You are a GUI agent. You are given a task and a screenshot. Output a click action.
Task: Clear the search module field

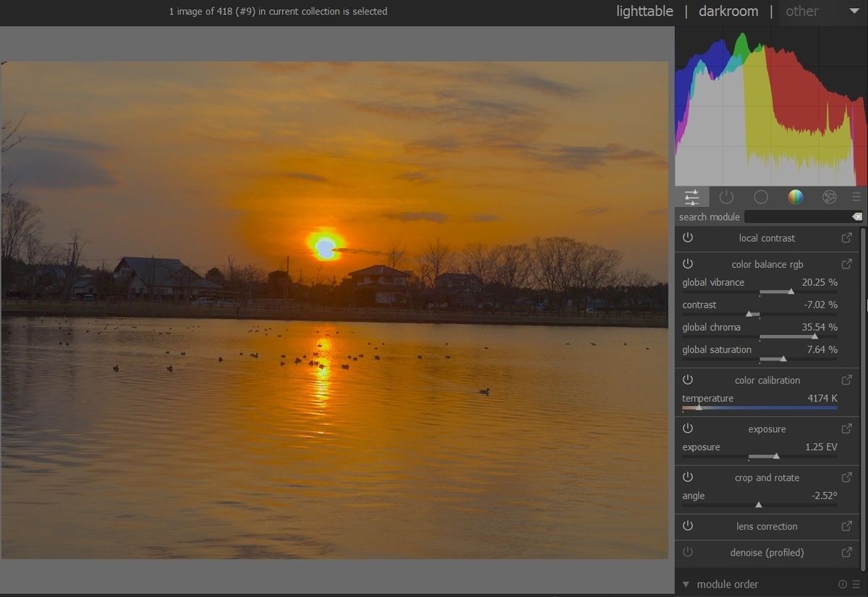857,217
